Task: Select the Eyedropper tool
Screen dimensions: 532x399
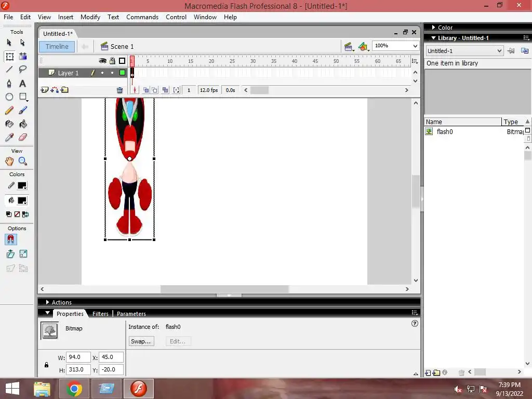Action: 9,137
